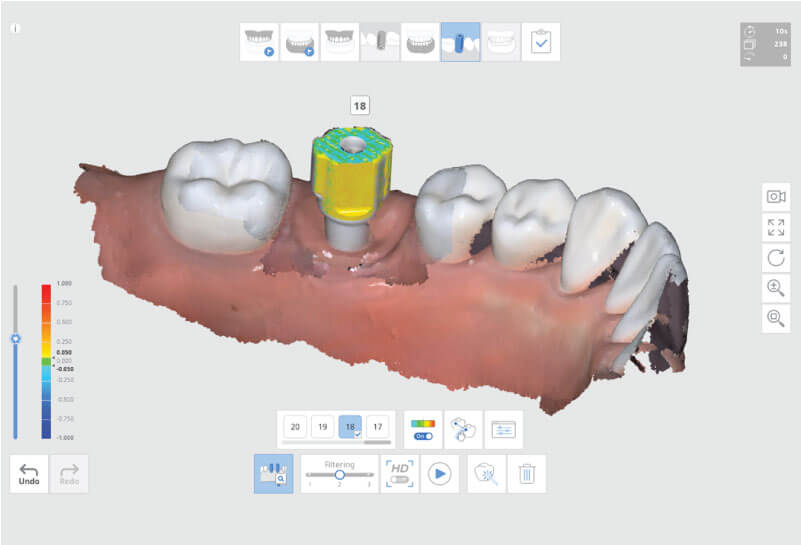Viewport: 801px width, 545px height.
Task: Select the highlighted blue scanbody stage
Action: 460,42
